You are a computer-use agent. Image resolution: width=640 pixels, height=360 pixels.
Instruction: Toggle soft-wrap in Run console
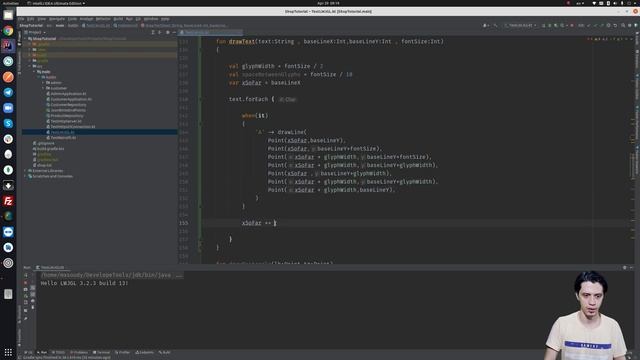(33, 288)
